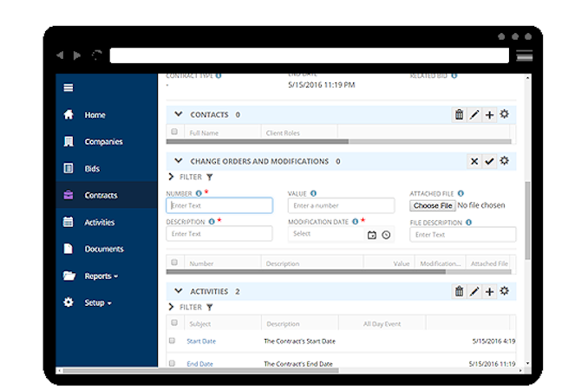Sort activities by the Subject column
This screenshot has width=588, height=390.
(x=199, y=323)
